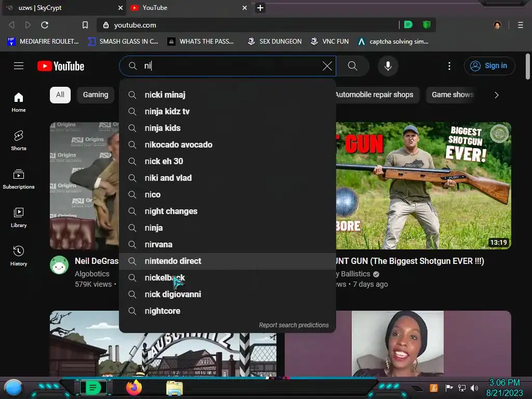This screenshot has height=399, width=532.
Task: Choose the ninja kids suggestion
Action: (228, 128)
